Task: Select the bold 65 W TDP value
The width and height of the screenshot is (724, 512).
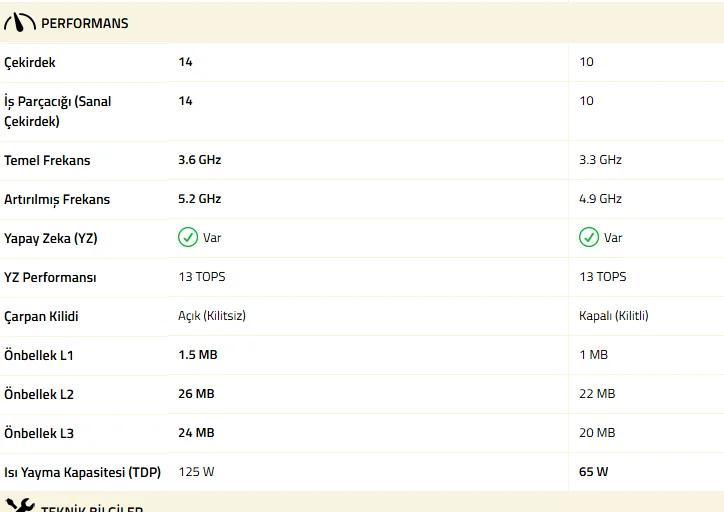Action: coord(594,472)
